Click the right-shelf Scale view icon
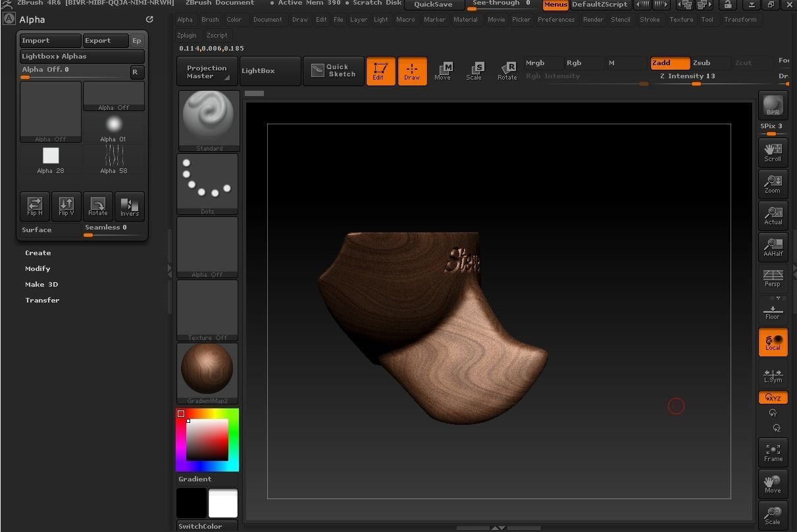The image size is (797, 532). pos(773,516)
